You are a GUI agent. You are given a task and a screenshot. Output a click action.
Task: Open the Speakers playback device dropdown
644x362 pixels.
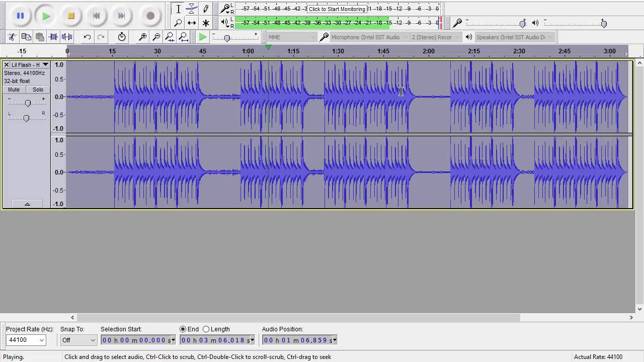pyautogui.click(x=514, y=37)
